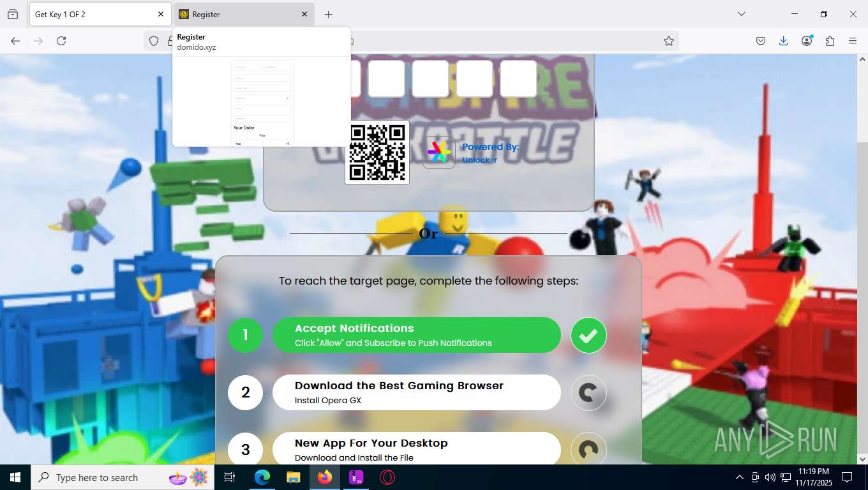Open the taskbar clock and date
This screenshot has width=868, height=490.
pos(813,477)
